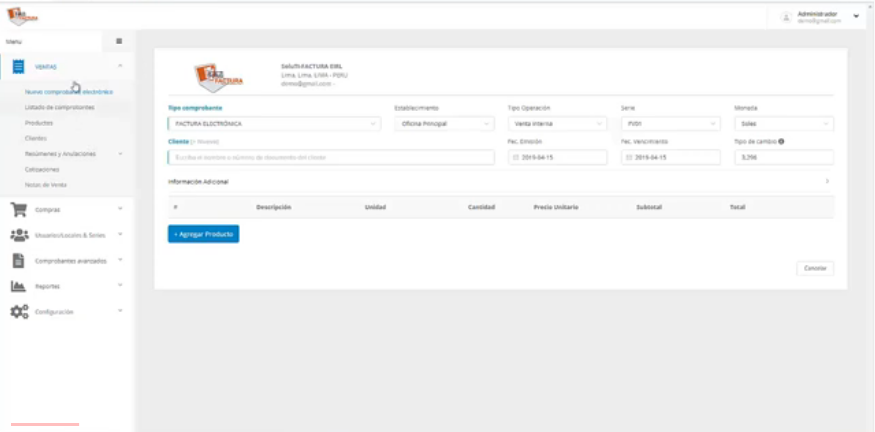Go to Clientes in the Ventas menu
Viewport: 875px width, 432px height.
point(36,138)
